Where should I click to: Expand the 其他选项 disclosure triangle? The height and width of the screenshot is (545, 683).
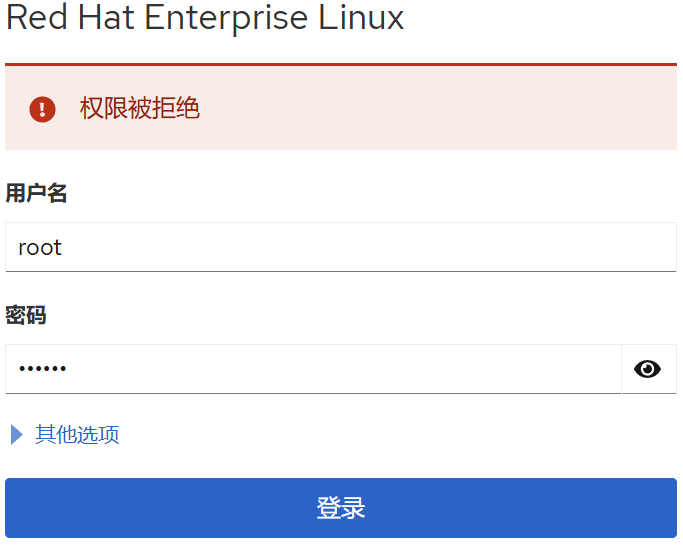click(x=16, y=434)
